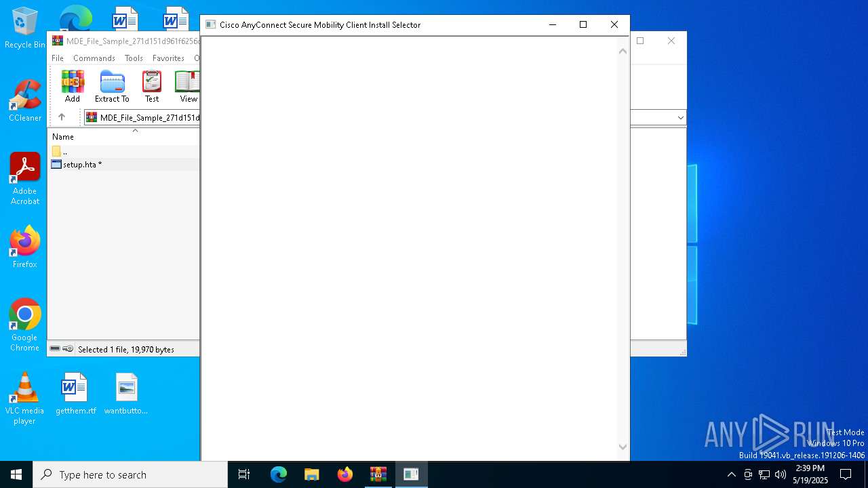Open the network status tray icon
The height and width of the screenshot is (488, 868).
(764, 474)
